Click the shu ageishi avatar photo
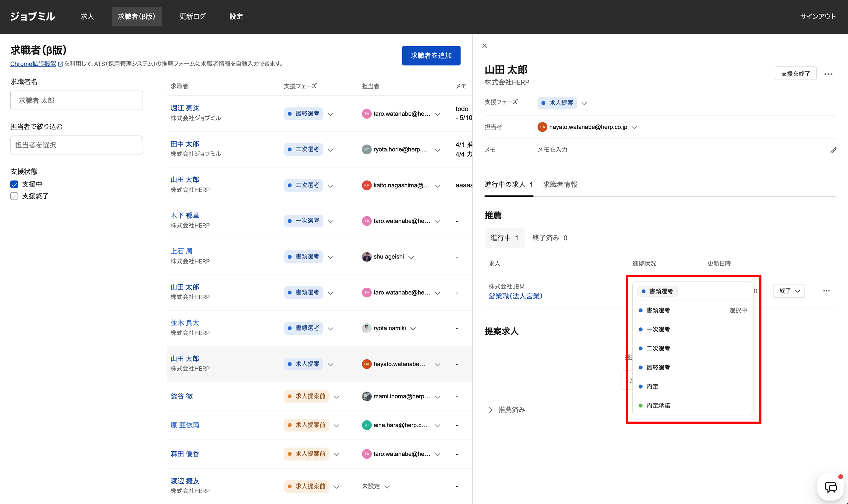Image resolution: width=848 pixels, height=504 pixels. (367, 257)
